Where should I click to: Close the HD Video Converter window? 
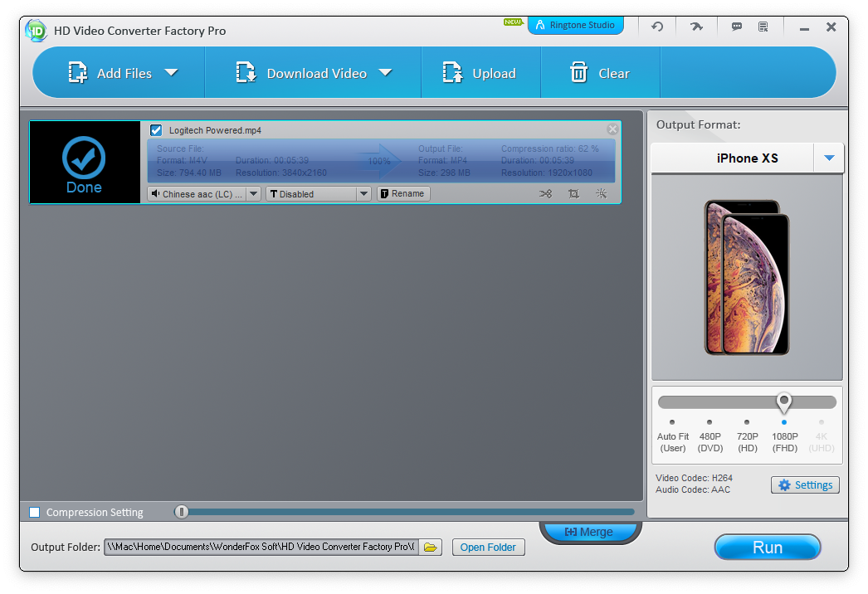(x=831, y=27)
